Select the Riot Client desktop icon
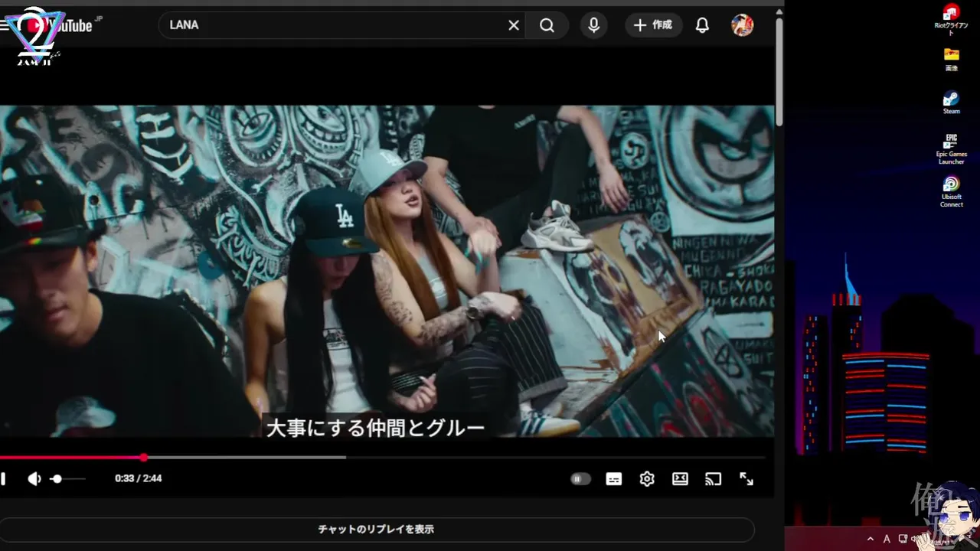Image resolution: width=980 pixels, height=551 pixels. pyautogui.click(x=951, y=20)
